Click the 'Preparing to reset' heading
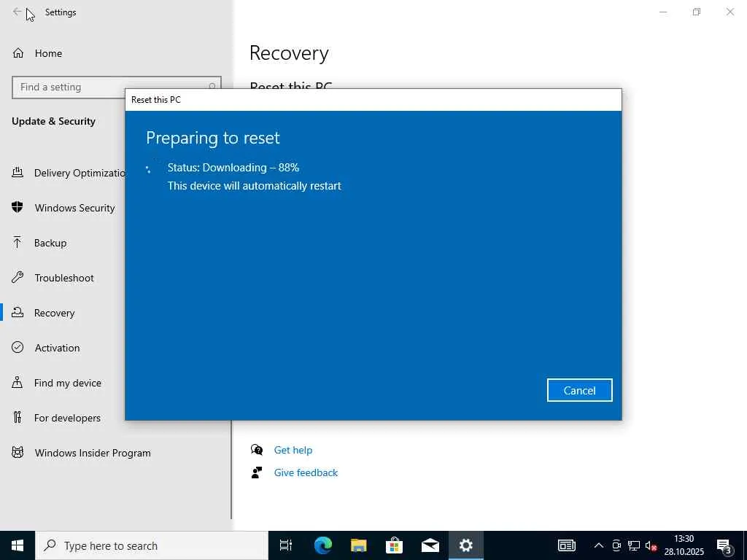 pos(213,138)
